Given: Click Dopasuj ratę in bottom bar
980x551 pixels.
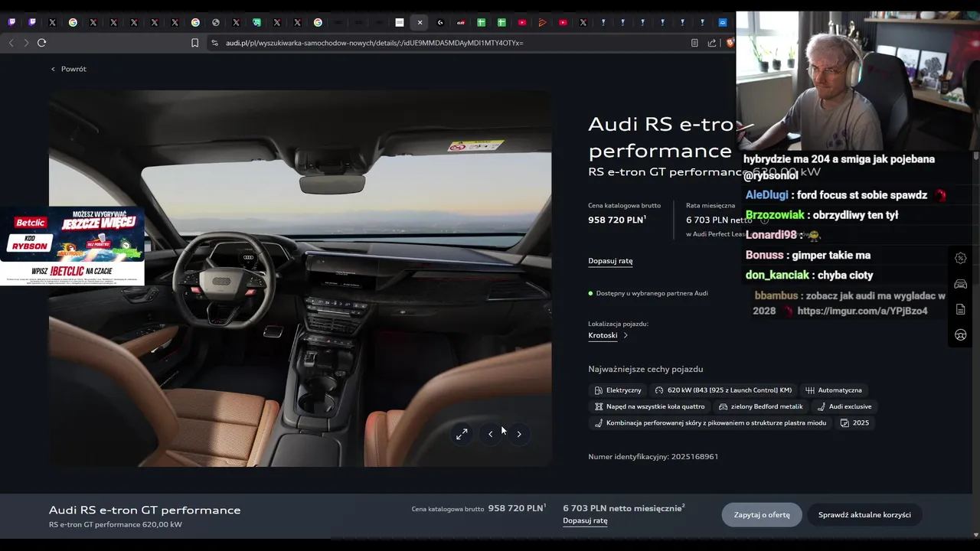Looking at the screenshot, I should (x=585, y=520).
